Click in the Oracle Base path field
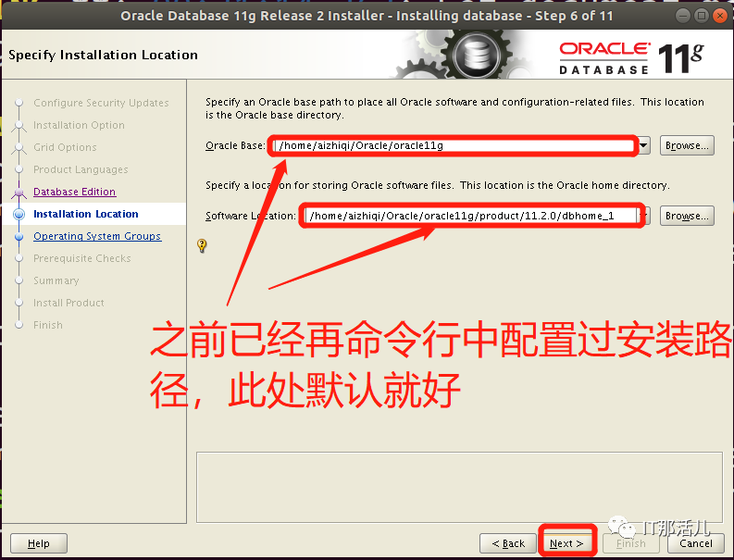This screenshot has height=560, width=734. pos(454,145)
